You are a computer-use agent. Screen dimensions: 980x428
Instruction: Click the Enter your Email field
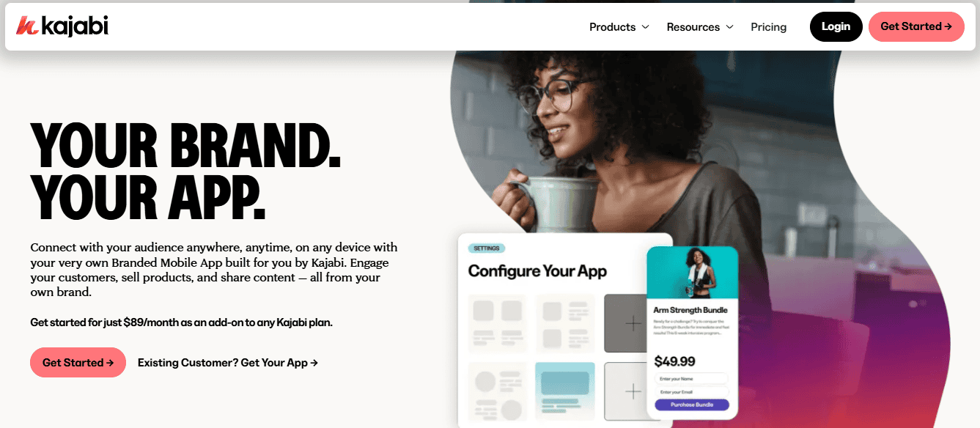(691, 392)
